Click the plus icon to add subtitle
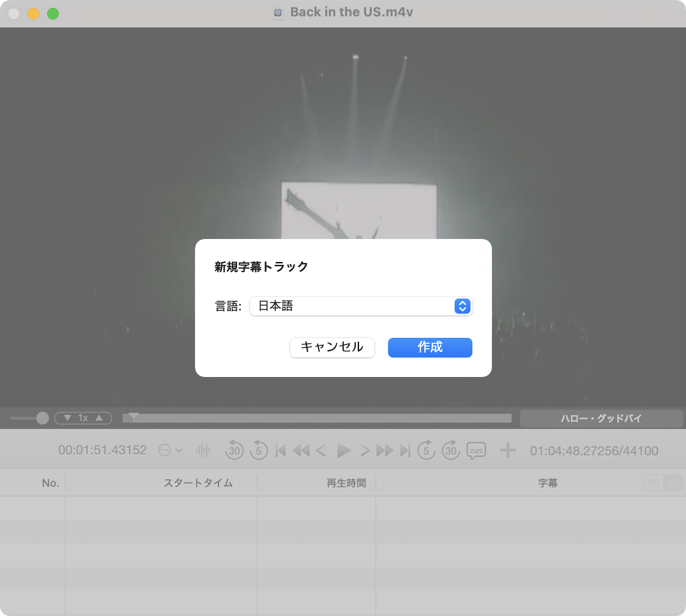 (507, 451)
